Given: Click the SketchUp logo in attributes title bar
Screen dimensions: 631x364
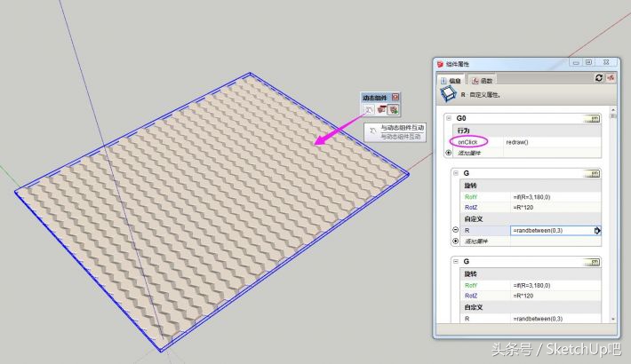Looking at the screenshot, I should [440, 64].
